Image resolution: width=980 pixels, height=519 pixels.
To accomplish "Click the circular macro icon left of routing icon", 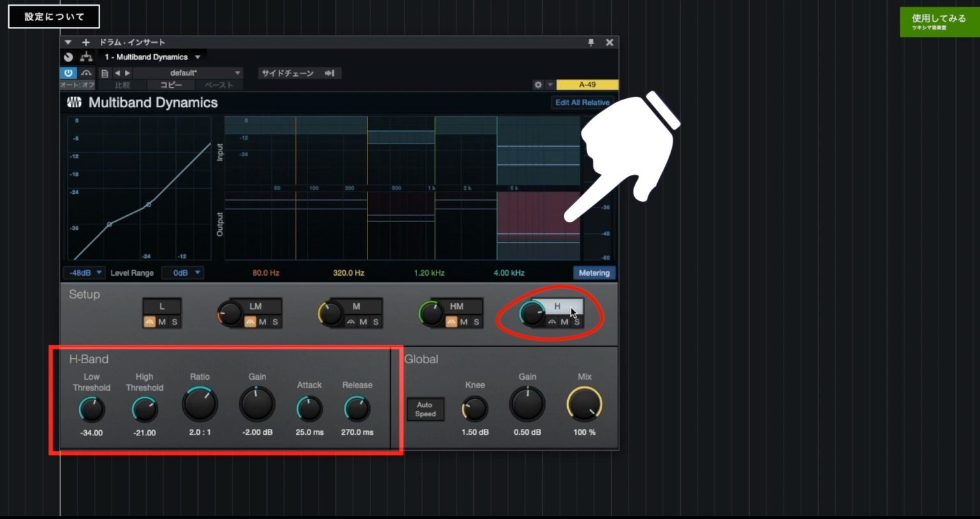I will (68, 57).
